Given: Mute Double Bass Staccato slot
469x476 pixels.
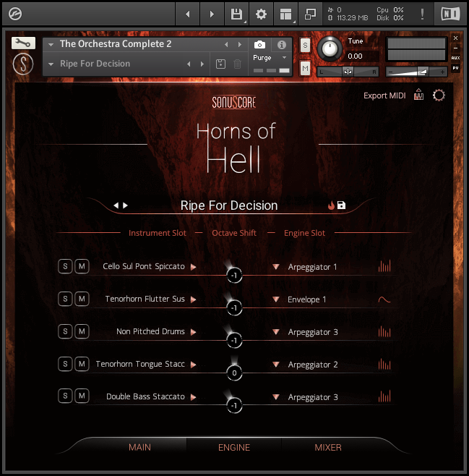Looking at the screenshot, I should (82, 396).
